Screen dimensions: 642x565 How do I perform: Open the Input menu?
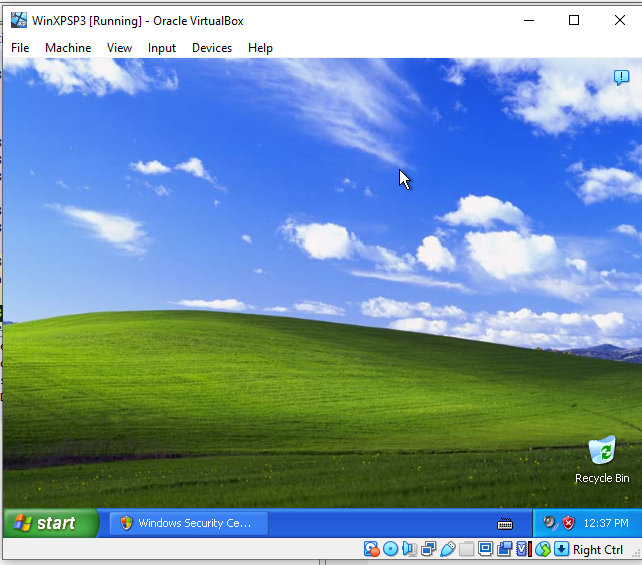pyautogui.click(x=162, y=48)
